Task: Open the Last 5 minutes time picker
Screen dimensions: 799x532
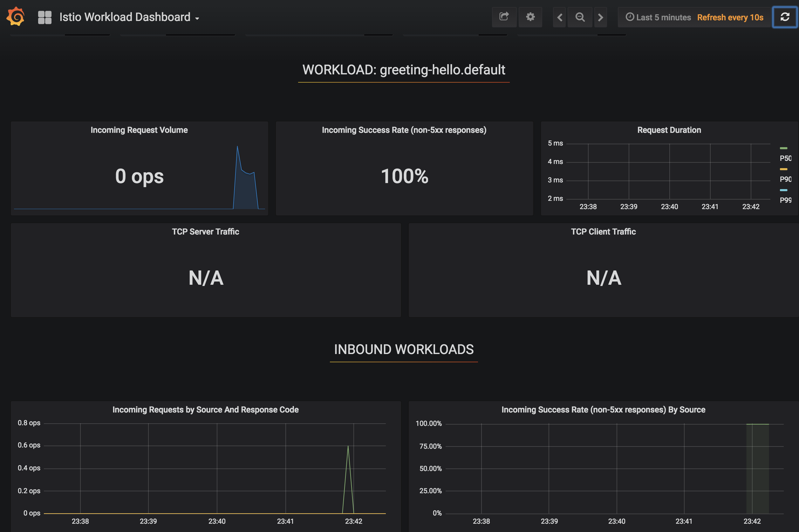Action: (658, 17)
